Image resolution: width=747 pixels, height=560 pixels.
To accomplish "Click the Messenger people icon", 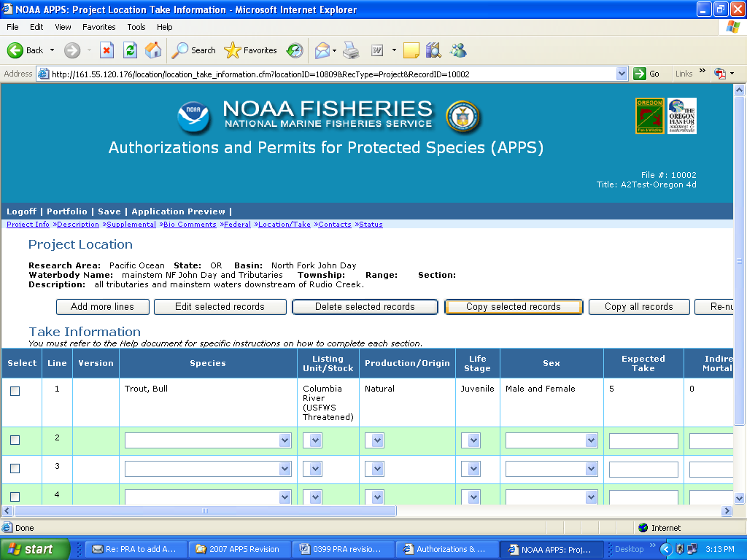I will [x=458, y=50].
